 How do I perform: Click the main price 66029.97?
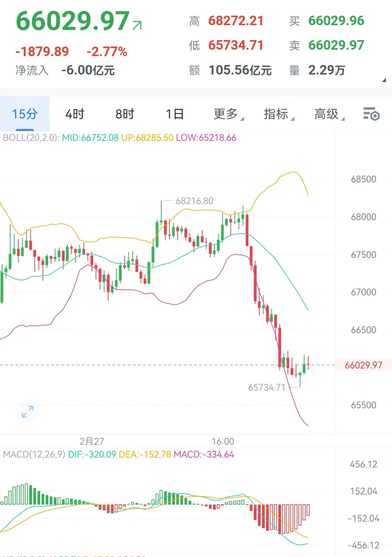click(73, 21)
